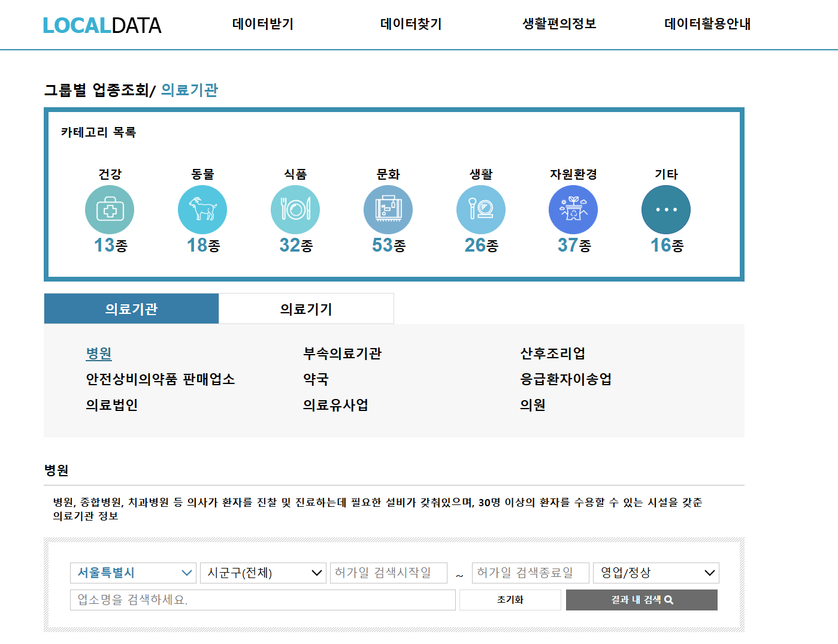Select the 병원 link
This screenshot has height=644, width=838.
click(99, 353)
